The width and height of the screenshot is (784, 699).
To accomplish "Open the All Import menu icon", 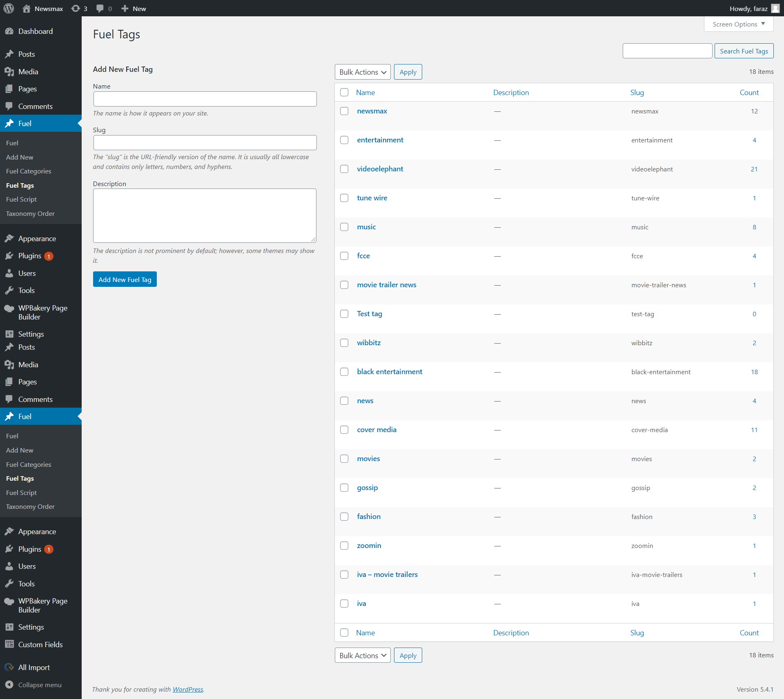I will [9, 667].
